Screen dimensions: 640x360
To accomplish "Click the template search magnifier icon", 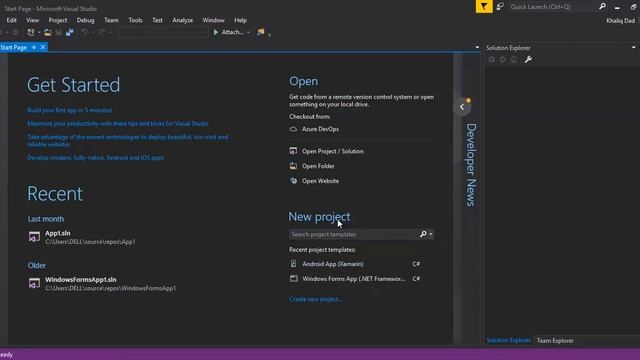I will point(423,234).
